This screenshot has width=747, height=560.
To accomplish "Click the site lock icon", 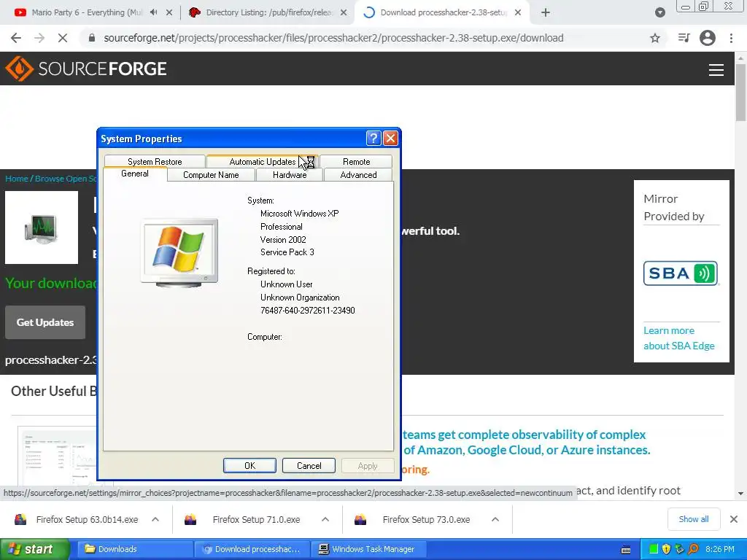I will (92, 38).
